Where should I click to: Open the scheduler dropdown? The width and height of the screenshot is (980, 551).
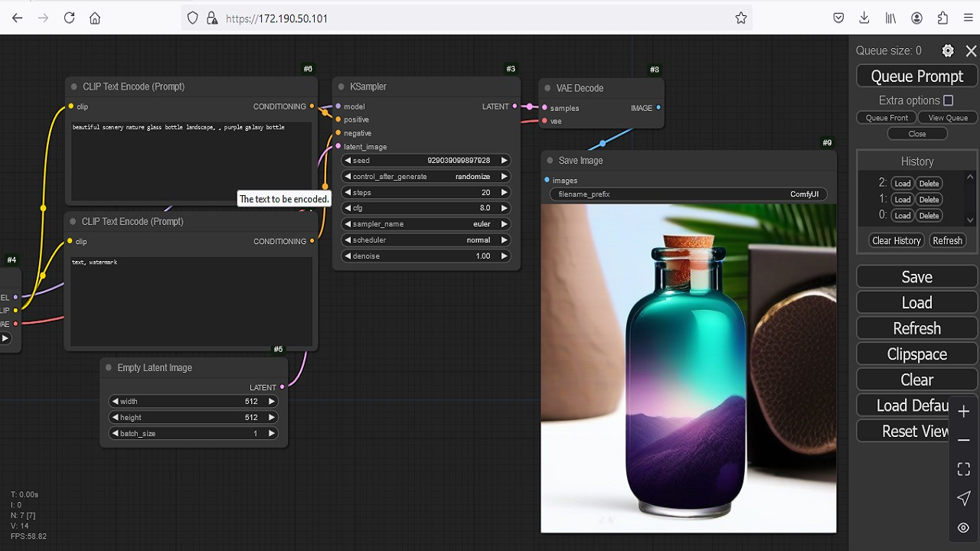(426, 240)
